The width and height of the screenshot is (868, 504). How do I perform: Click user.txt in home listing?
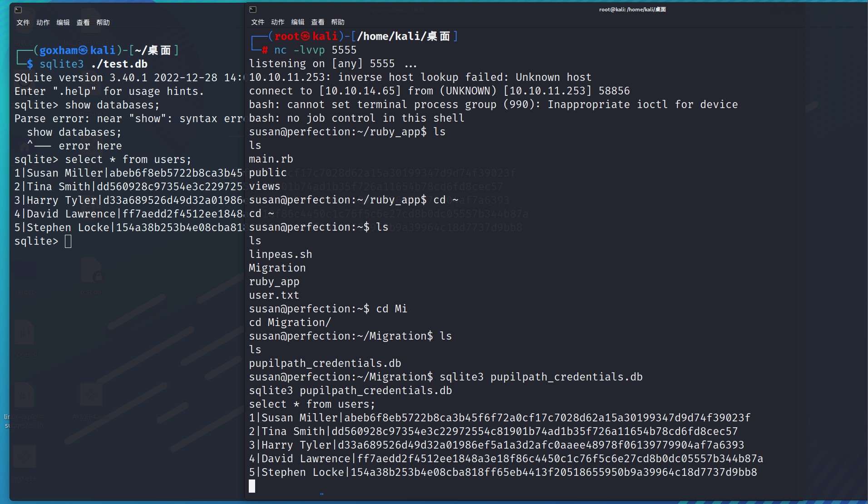tap(274, 295)
